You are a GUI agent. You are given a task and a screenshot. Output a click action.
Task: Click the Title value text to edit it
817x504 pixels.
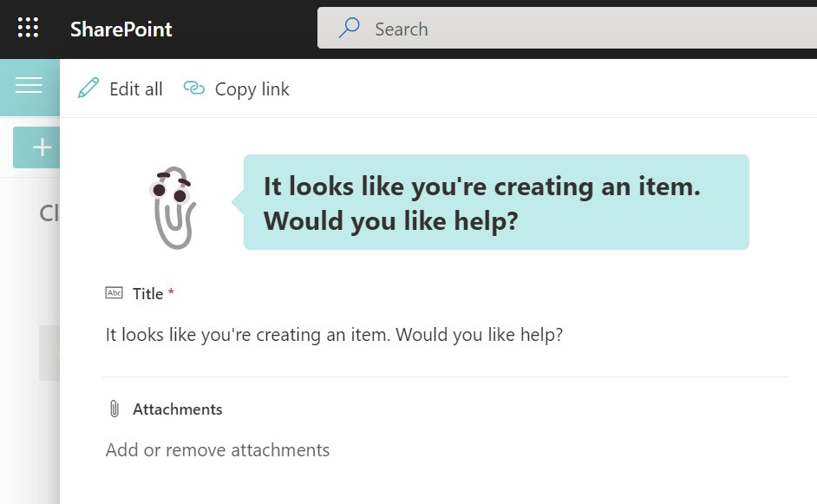(334, 335)
